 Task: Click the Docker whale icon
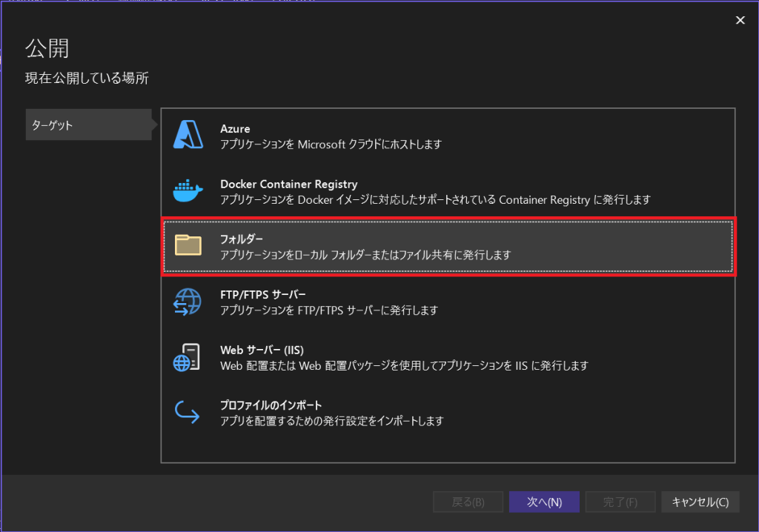[188, 191]
